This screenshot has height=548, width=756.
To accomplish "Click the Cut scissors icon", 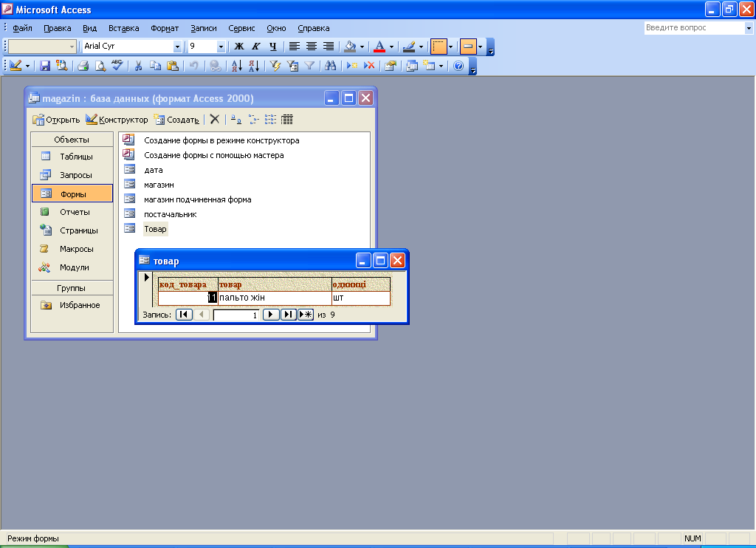I will [138, 66].
